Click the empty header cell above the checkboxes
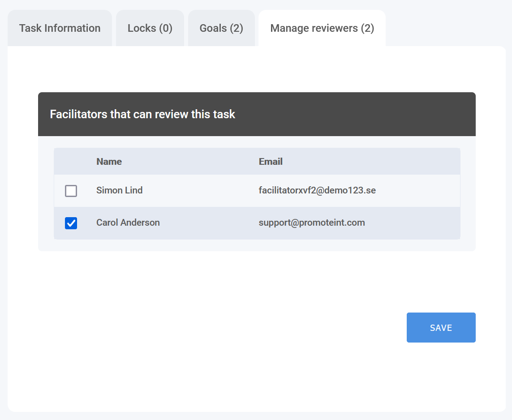 coord(71,162)
